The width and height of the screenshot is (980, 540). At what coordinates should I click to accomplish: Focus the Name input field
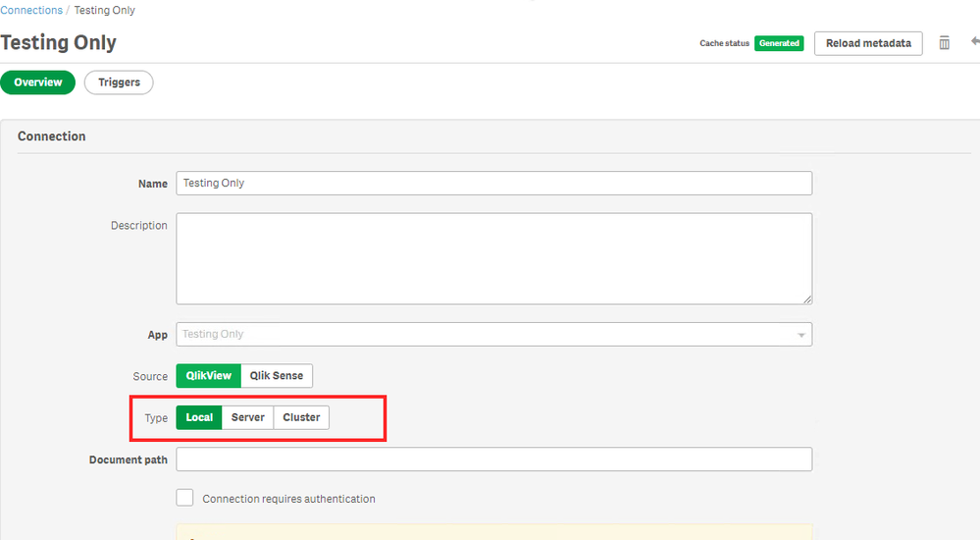493,184
